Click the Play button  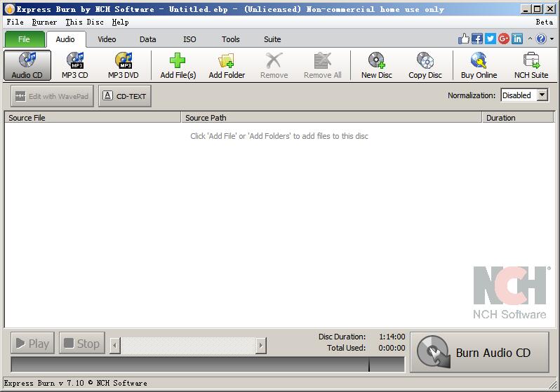click(x=32, y=344)
